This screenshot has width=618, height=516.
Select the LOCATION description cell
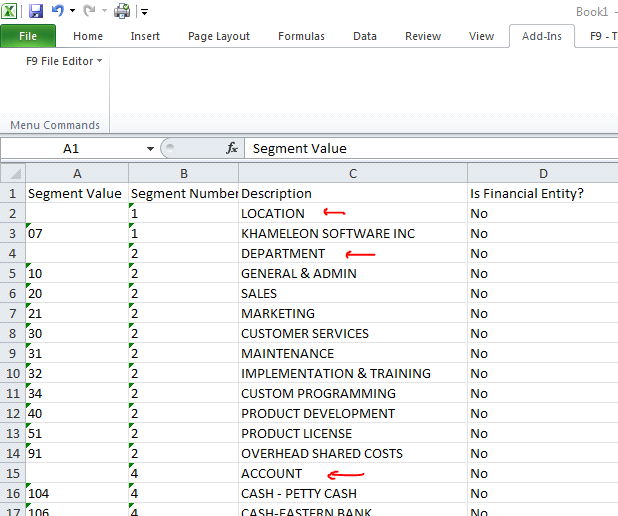[353, 213]
